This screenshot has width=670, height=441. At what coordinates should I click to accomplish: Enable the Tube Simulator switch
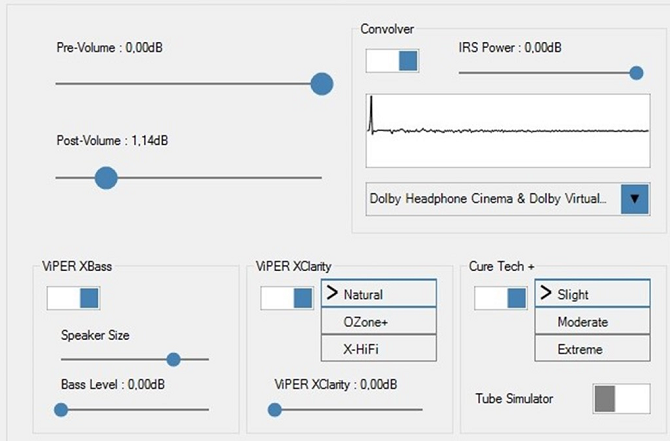pyautogui.click(x=621, y=399)
